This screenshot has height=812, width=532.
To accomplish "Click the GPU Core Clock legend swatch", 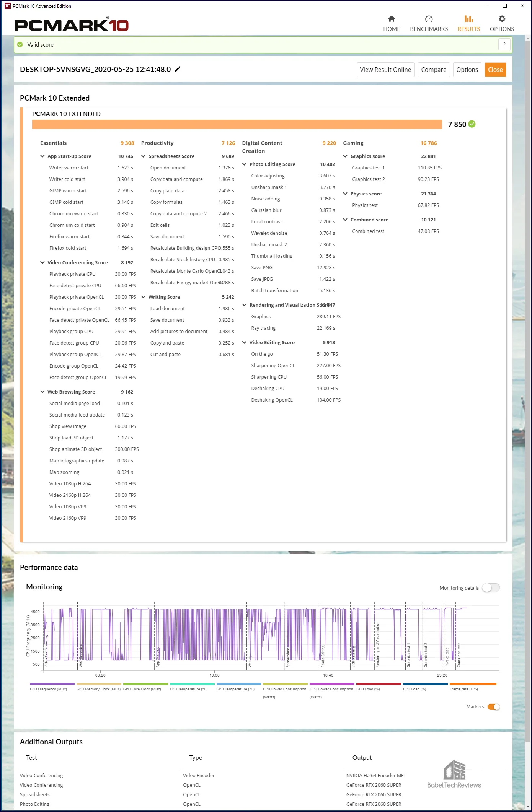I will (145, 684).
